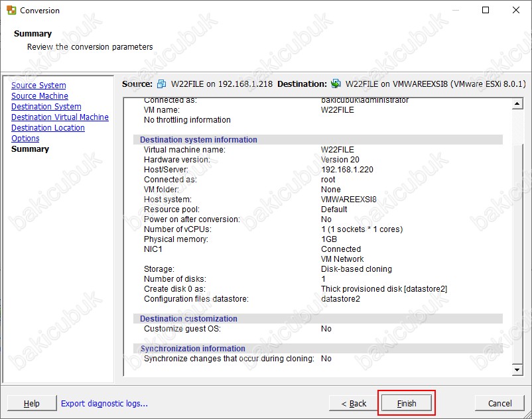Click Thick provisioned disk [datastore2] value

coord(384,289)
